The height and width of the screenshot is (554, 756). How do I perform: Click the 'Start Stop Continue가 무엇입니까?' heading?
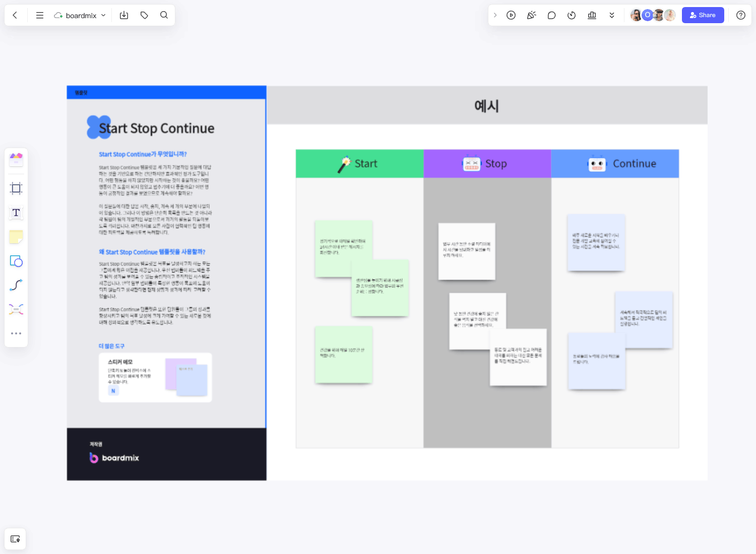(143, 154)
